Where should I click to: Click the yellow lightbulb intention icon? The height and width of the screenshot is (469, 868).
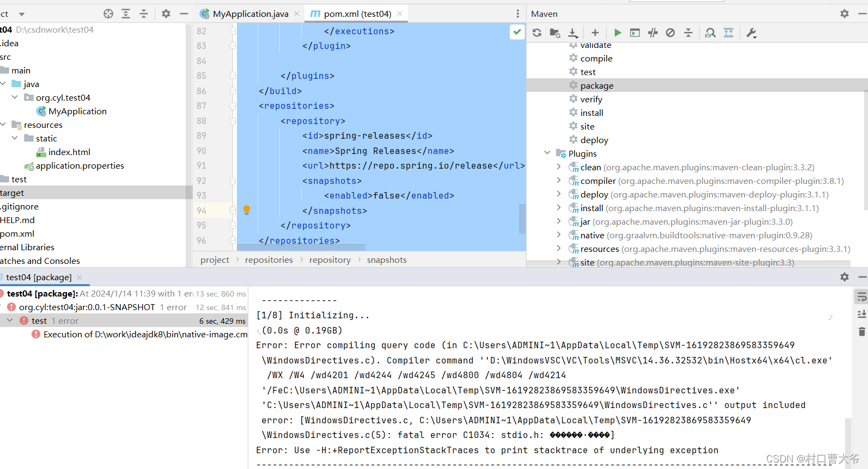coord(247,210)
